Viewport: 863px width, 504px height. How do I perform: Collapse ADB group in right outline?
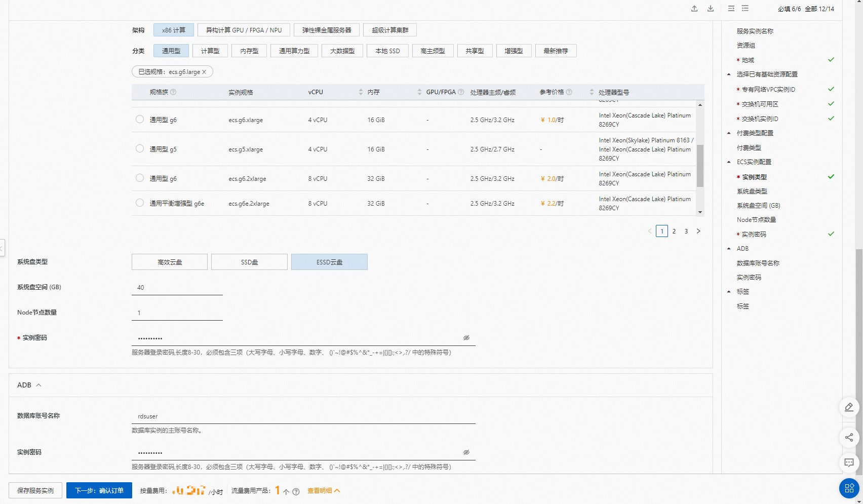[729, 249]
